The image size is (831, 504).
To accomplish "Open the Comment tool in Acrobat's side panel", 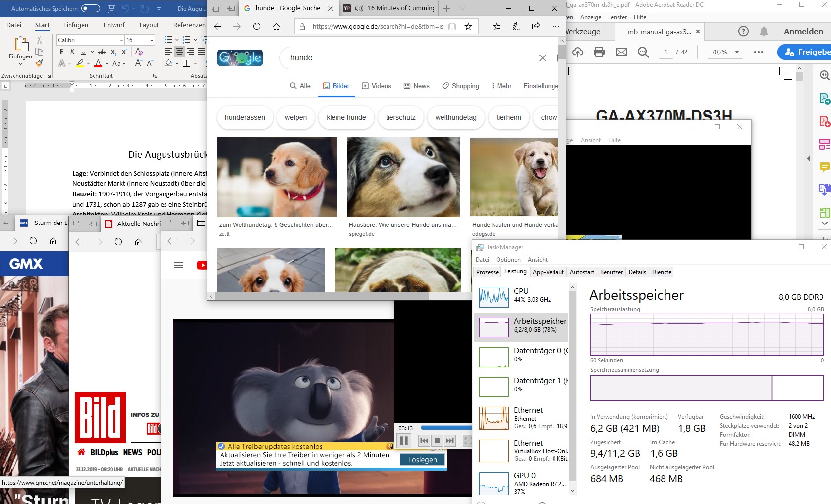I will [x=824, y=168].
